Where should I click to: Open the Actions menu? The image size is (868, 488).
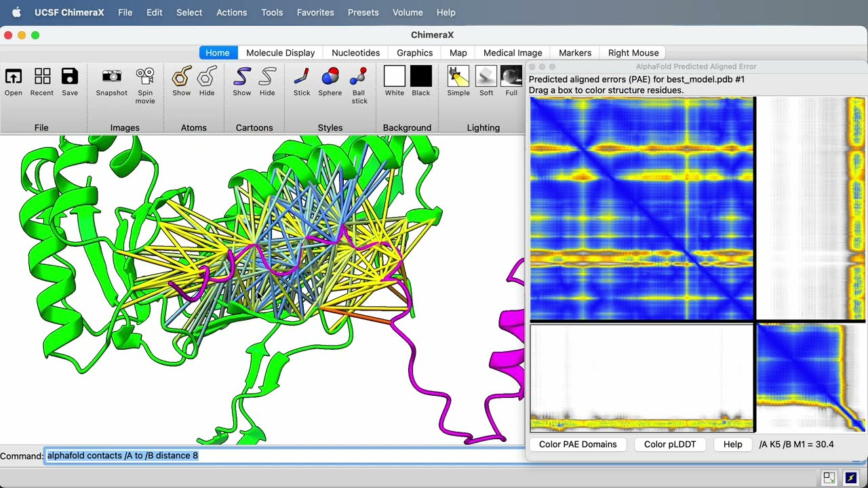(x=232, y=12)
